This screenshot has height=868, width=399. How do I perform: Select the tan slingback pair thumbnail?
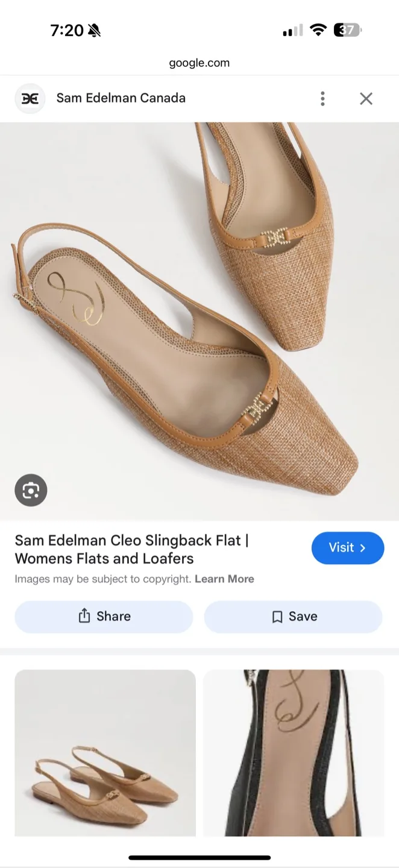tap(105, 753)
